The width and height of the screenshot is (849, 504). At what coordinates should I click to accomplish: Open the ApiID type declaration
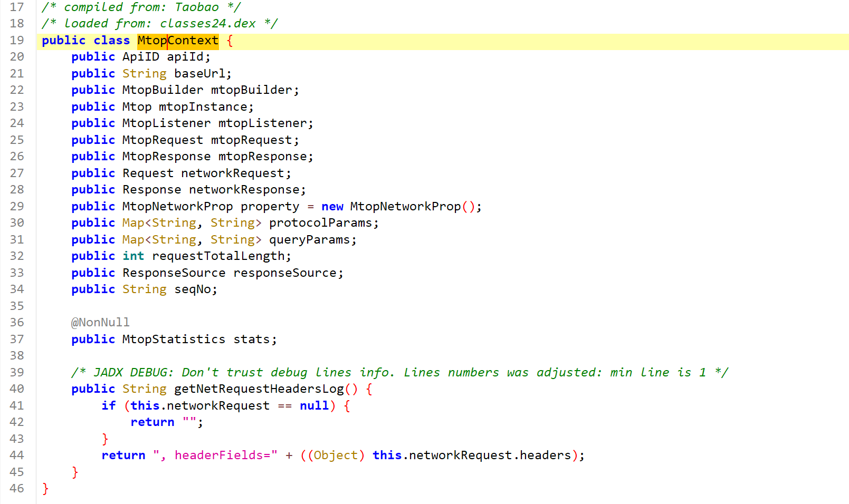140,57
